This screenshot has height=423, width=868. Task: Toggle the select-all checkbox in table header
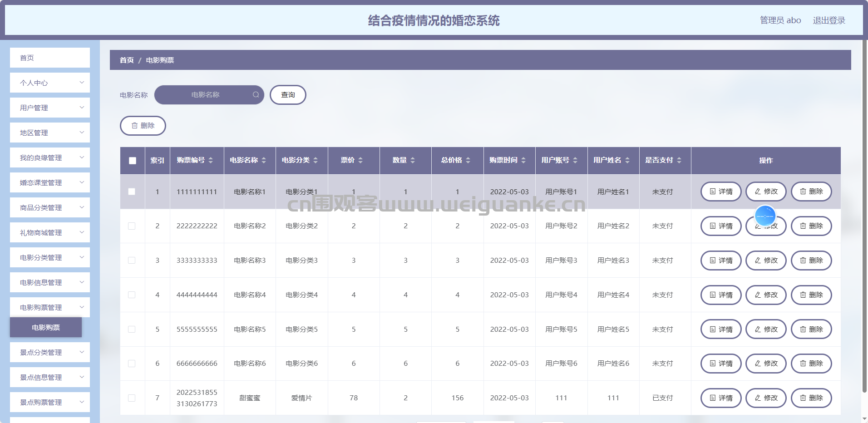coord(133,161)
